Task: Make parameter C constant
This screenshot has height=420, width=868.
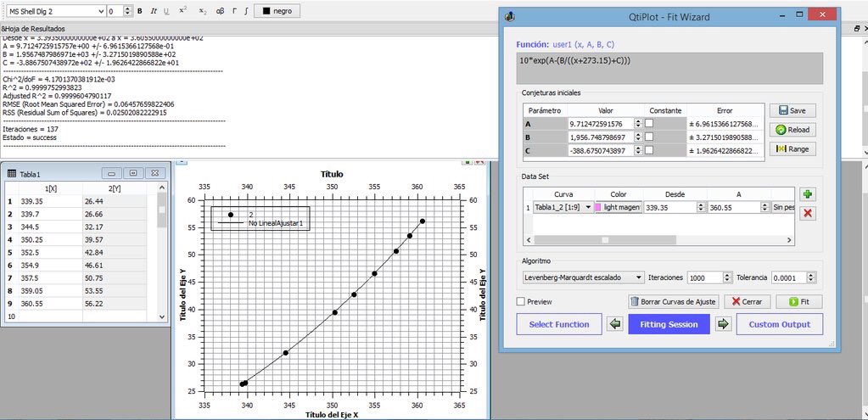Action: [649, 150]
